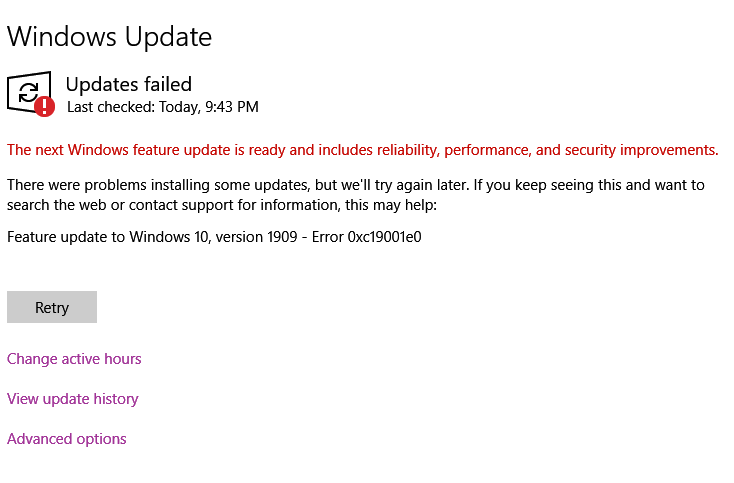The width and height of the screenshot is (734, 483).
Task: Click the Last checked label
Action: (x=107, y=107)
